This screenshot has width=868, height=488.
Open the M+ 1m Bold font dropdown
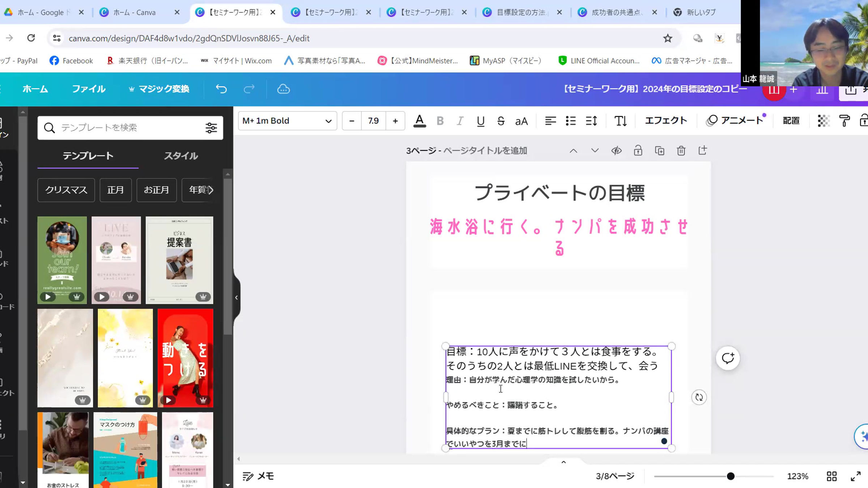288,121
